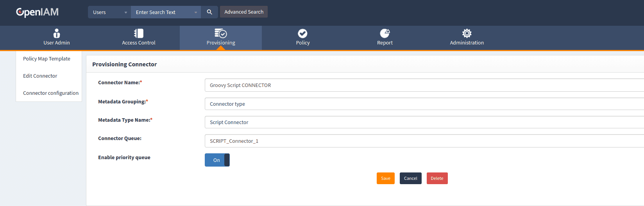This screenshot has width=644, height=206.
Task: Toggle Enable priority queue switch off
Action: 217,160
